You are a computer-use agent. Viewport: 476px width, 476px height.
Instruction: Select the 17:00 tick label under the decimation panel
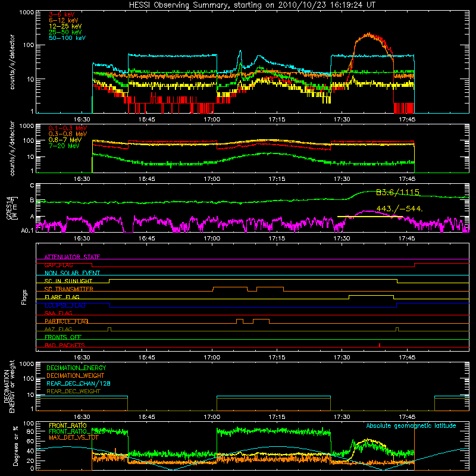212,417
